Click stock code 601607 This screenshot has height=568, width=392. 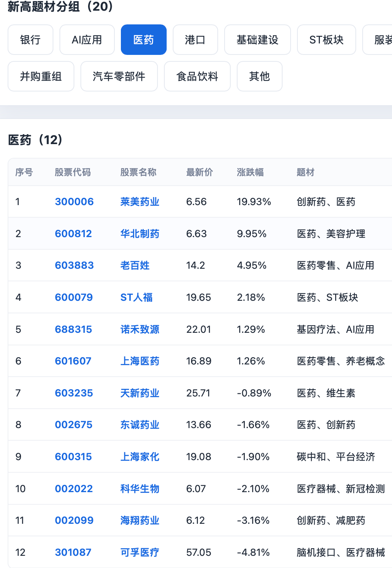[x=73, y=361]
